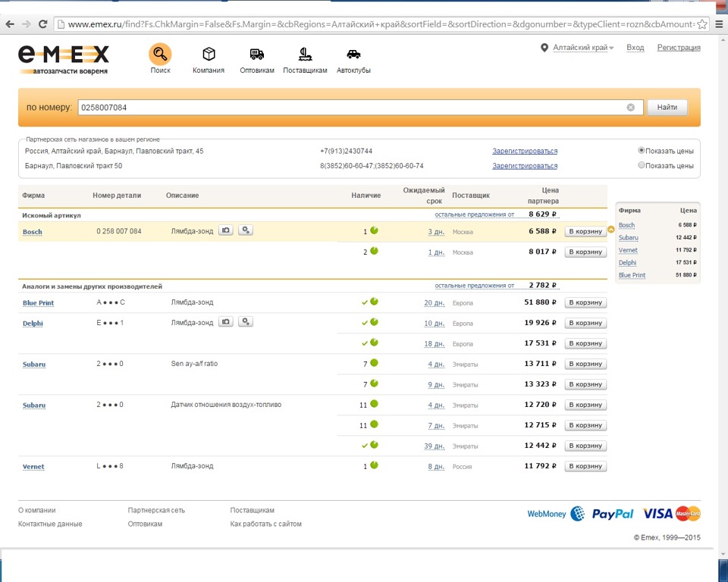Image resolution: width=728 pixels, height=582 pixels.
Task: Click the Вход login link
Action: coord(635,48)
